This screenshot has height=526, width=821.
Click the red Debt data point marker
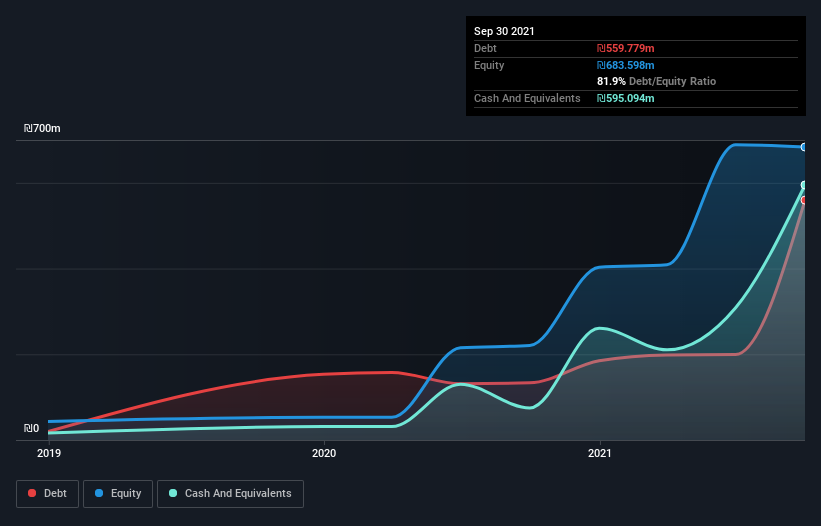pyautogui.click(x=804, y=200)
